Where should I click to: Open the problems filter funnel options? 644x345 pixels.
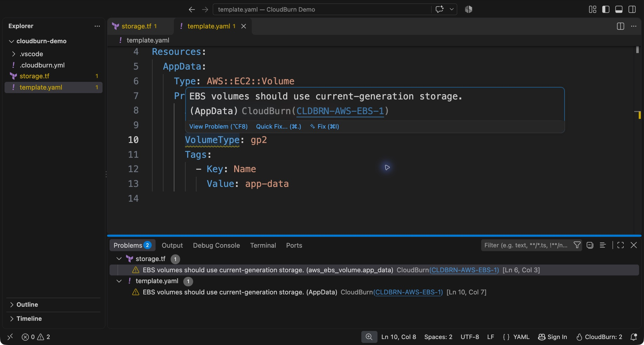pyautogui.click(x=577, y=245)
